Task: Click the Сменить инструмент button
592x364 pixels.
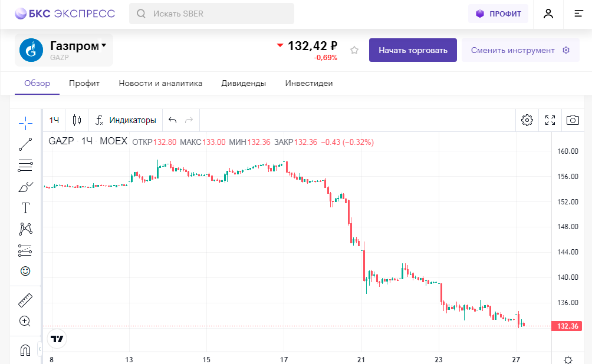Action: click(x=520, y=50)
